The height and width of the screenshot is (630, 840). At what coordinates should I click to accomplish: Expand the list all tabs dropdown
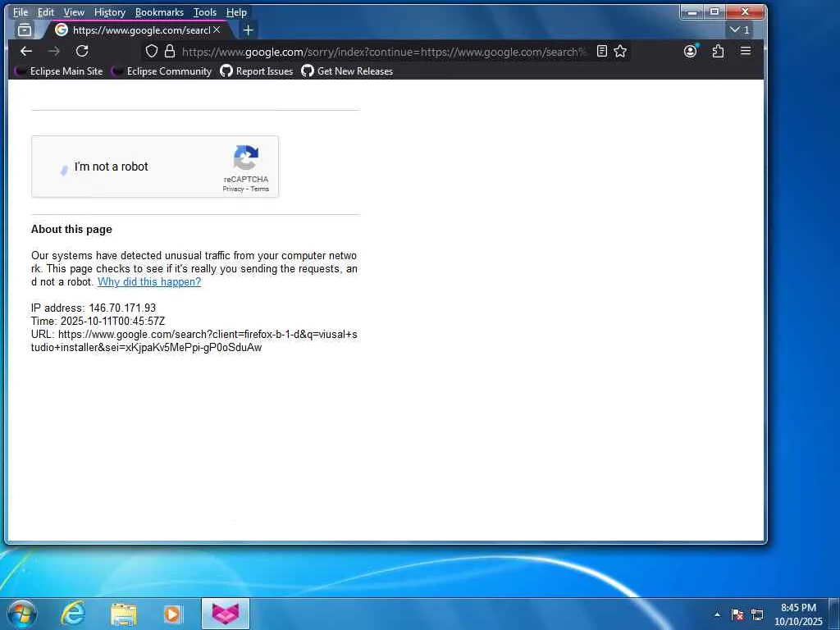pos(739,30)
